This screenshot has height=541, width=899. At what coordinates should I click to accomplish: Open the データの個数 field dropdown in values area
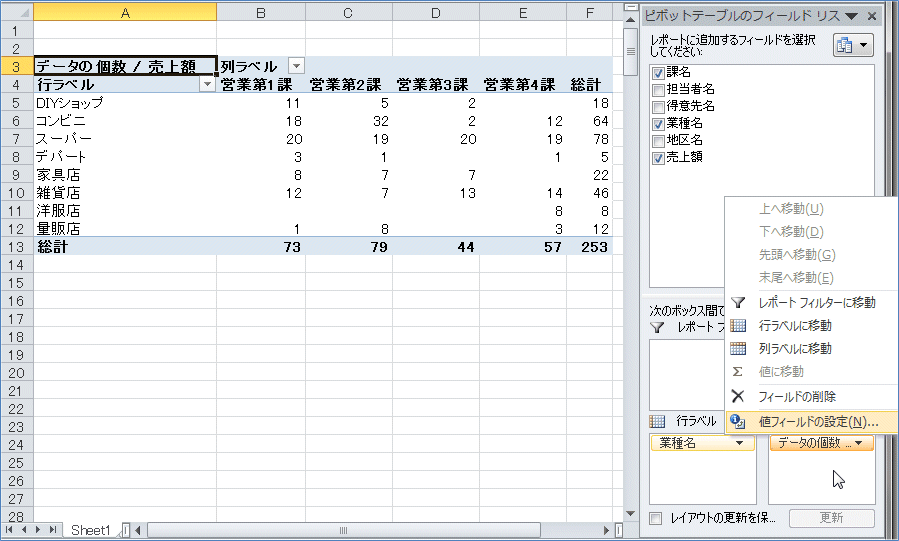859,443
